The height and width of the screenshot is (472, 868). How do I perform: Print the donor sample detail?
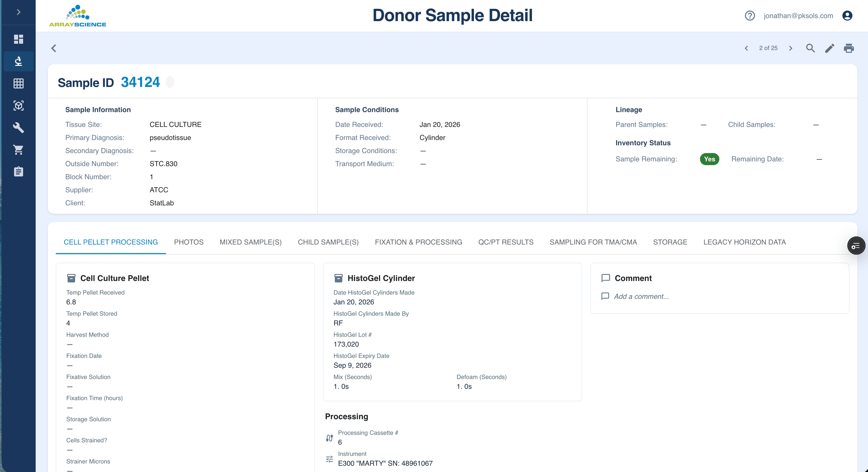click(x=848, y=48)
